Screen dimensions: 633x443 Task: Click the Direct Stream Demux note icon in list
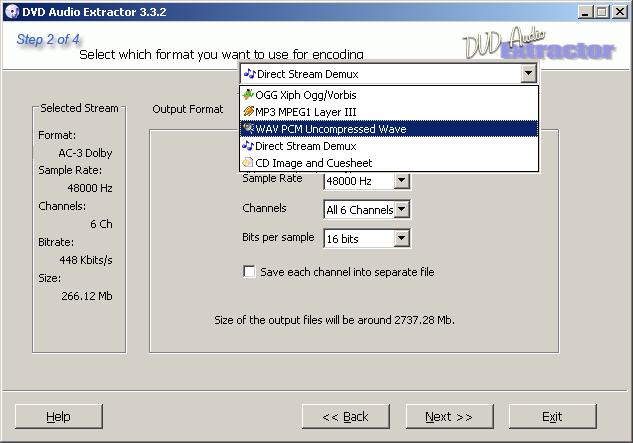(x=248, y=146)
